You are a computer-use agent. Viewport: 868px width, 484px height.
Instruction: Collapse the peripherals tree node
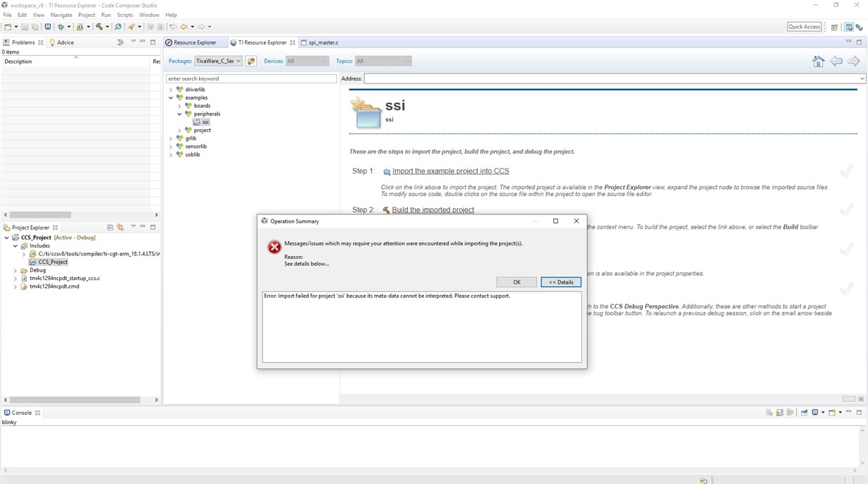(179, 114)
